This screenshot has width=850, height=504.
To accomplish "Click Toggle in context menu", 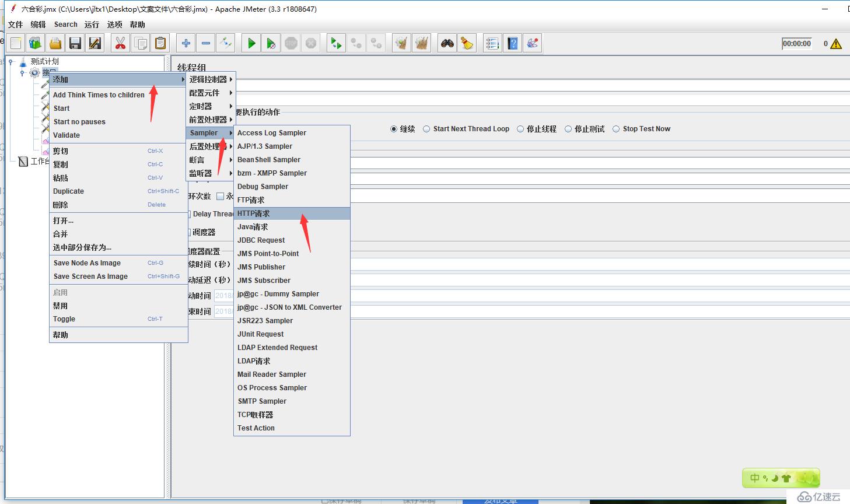I will pyautogui.click(x=118, y=319).
